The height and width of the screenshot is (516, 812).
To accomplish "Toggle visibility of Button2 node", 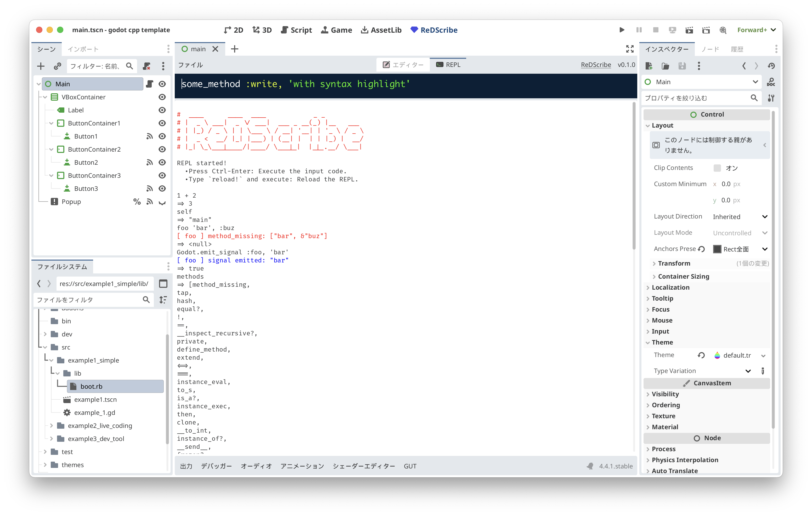I will (162, 162).
